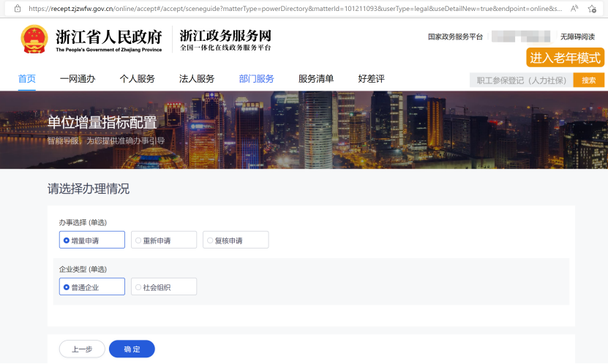
Task: Open the 部门服务 navigation item
Action: coord(256,79)
